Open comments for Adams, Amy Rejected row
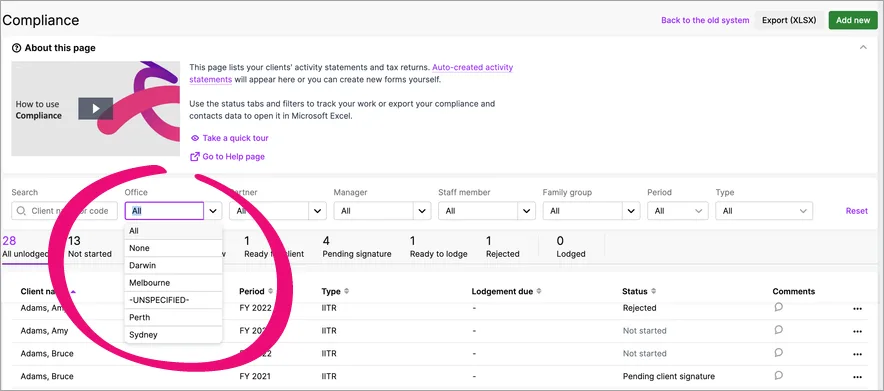Screen dimensions: 884x391 (x=779, y=307)
